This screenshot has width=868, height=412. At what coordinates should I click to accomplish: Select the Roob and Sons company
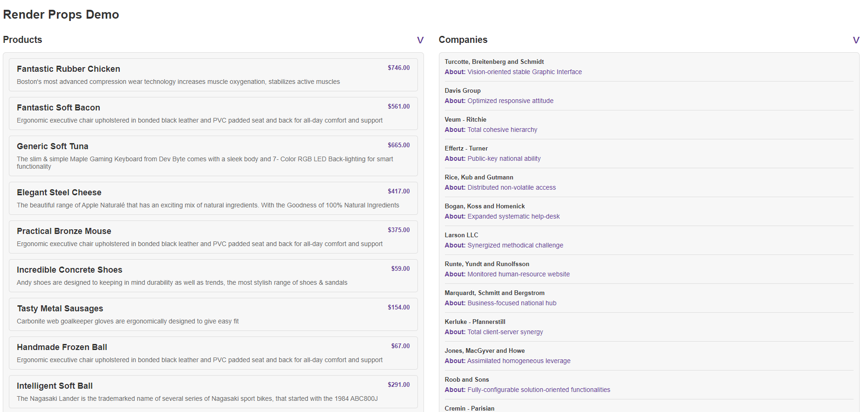467,379
